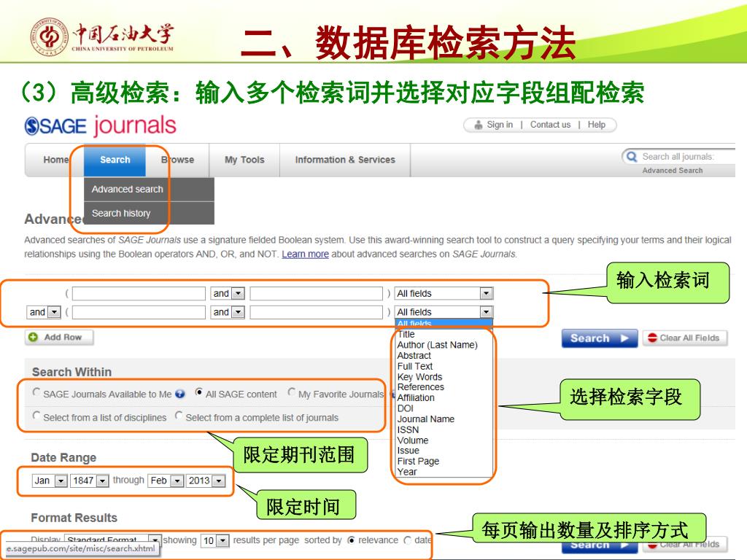Choose Search history menu entry

pyautogui.click(x=149, y=214)
